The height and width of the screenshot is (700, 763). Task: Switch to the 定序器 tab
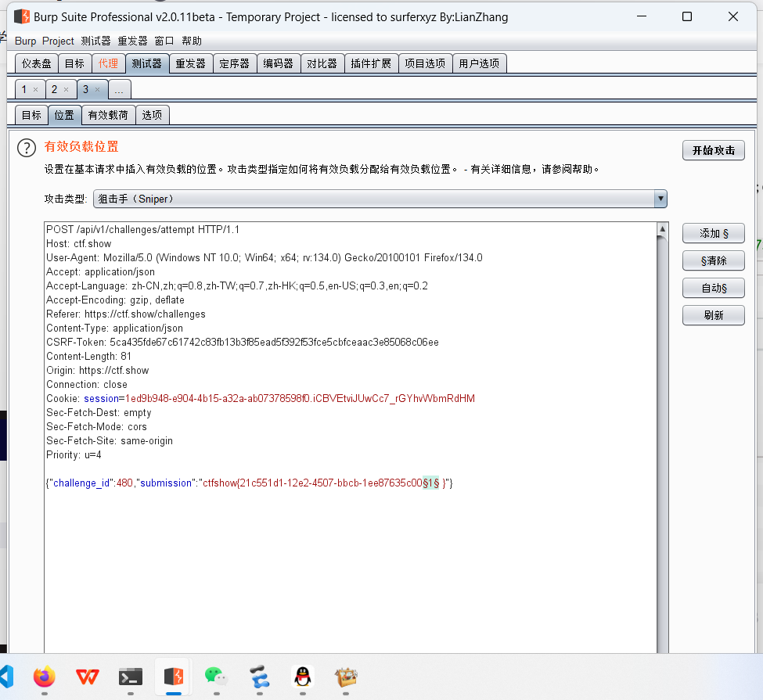[235, 63]
